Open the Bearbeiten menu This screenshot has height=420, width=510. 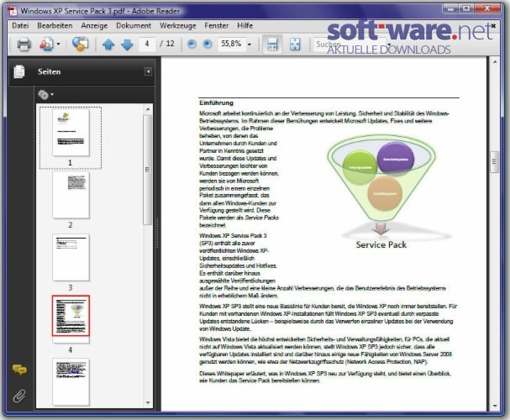pos(55,25)
